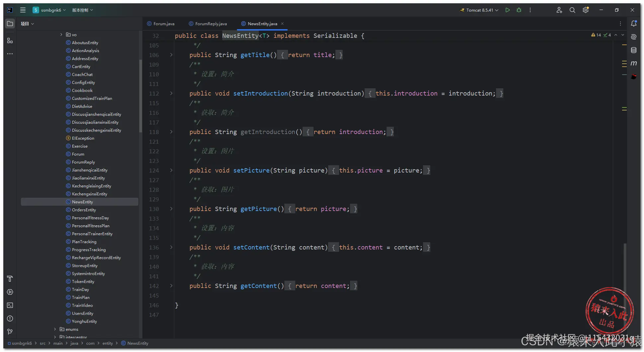Viewport: 644px width, 352px height.
Task: Expand folded setContent method at line 136
Action: (x=171, y=247)
